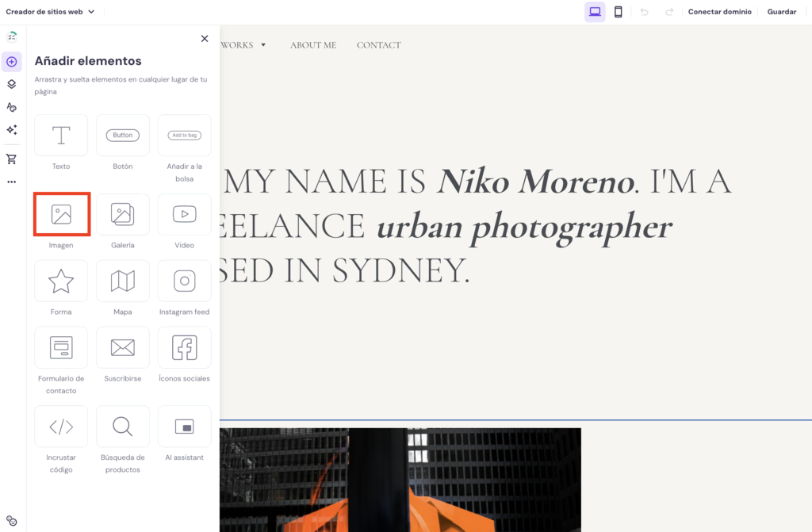The image size is (812, 532).
Task: Insert the Mapa element
Action: coord(122,281)
